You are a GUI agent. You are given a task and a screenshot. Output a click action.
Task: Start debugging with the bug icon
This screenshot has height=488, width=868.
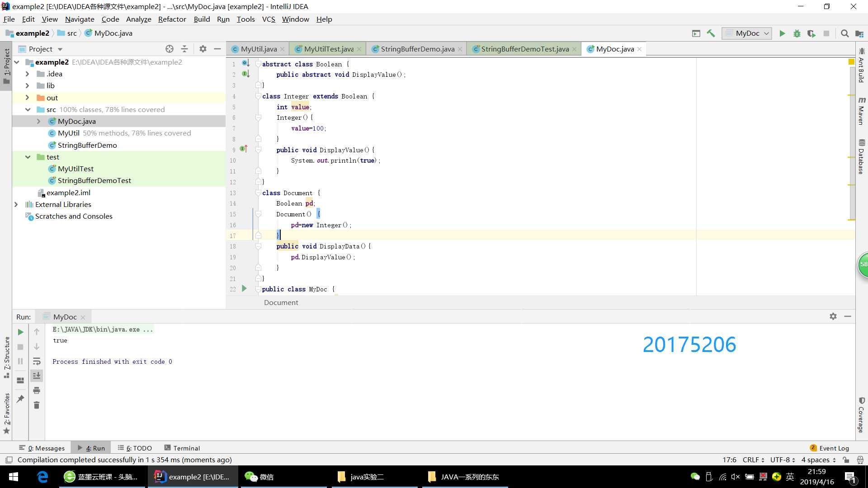[797, 33]
